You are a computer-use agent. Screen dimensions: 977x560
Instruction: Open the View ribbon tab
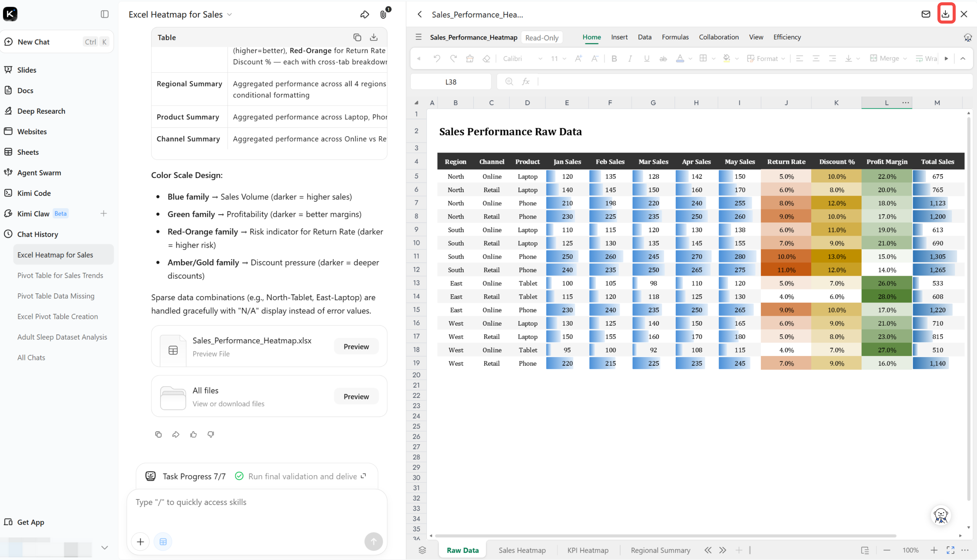[x=756, y=37]
